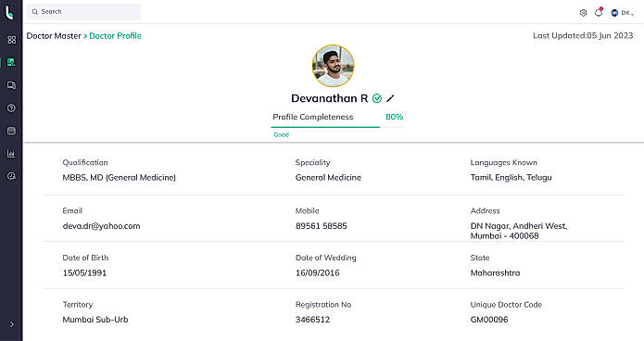This screenshot has width=644, height=341.
Task: Open settings gear icon in header
Action: pos(583,13)
